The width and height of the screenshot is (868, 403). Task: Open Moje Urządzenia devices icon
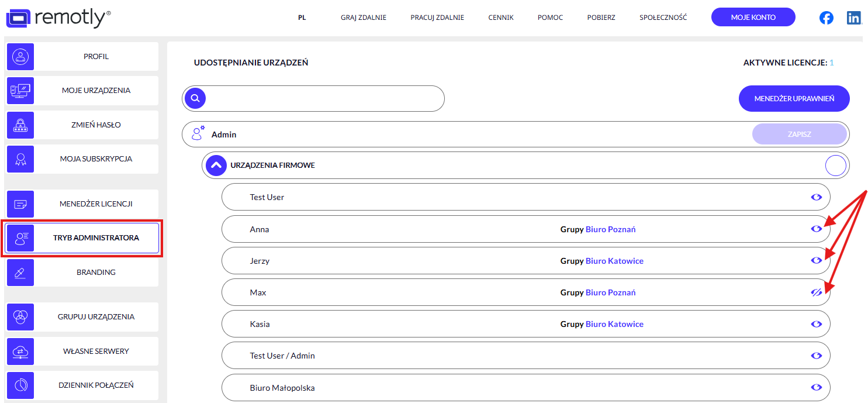tap(20, 91)
